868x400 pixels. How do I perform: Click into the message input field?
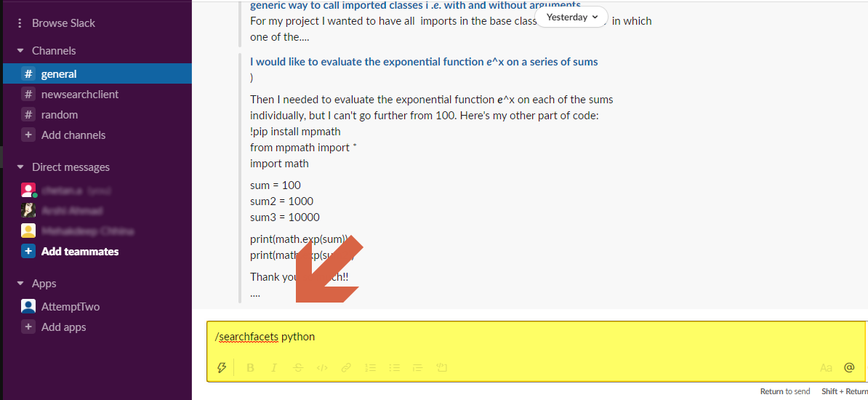point(509,337)
